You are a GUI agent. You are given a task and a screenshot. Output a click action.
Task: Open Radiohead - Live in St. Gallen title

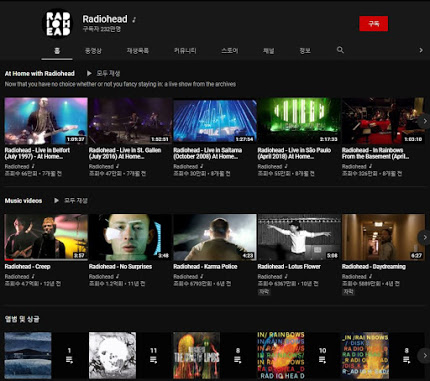pos(125,153)
